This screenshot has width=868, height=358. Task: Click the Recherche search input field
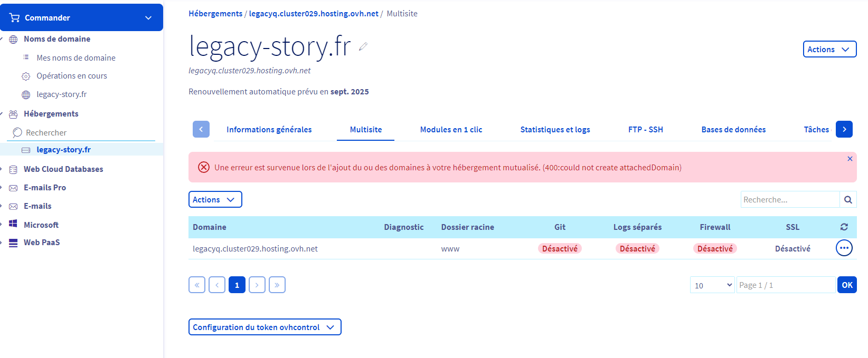[x=789, y=200]
